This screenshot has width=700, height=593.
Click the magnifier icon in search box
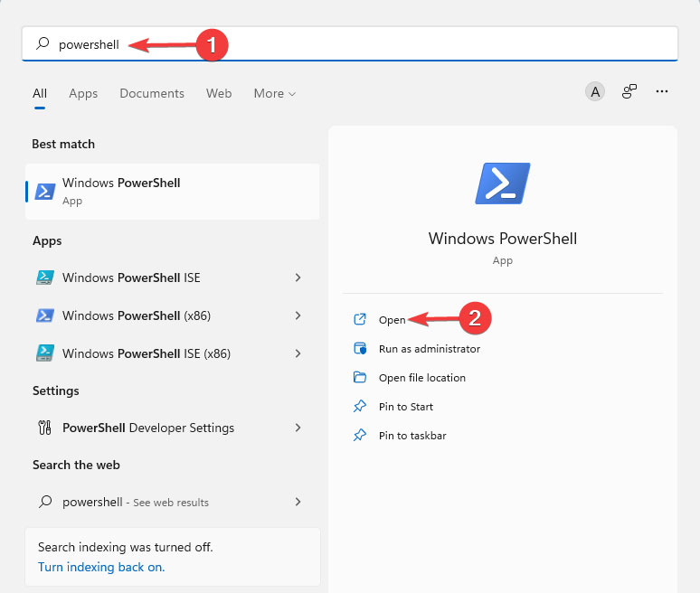pos(43,43)
